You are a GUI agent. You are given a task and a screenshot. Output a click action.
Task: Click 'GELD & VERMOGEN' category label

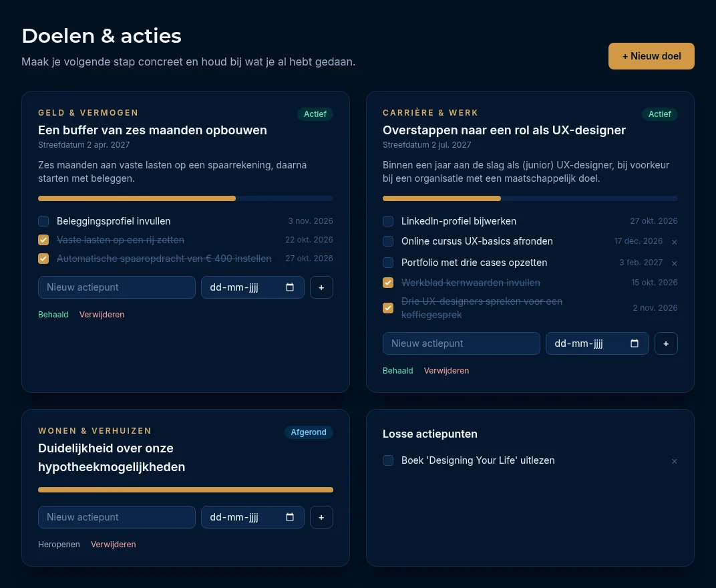tap(88, 113)
